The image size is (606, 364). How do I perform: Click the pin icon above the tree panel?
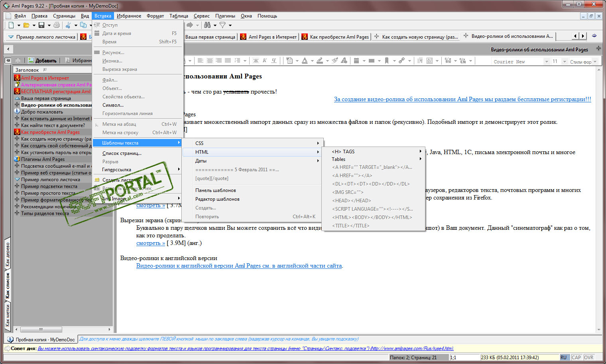8,61
